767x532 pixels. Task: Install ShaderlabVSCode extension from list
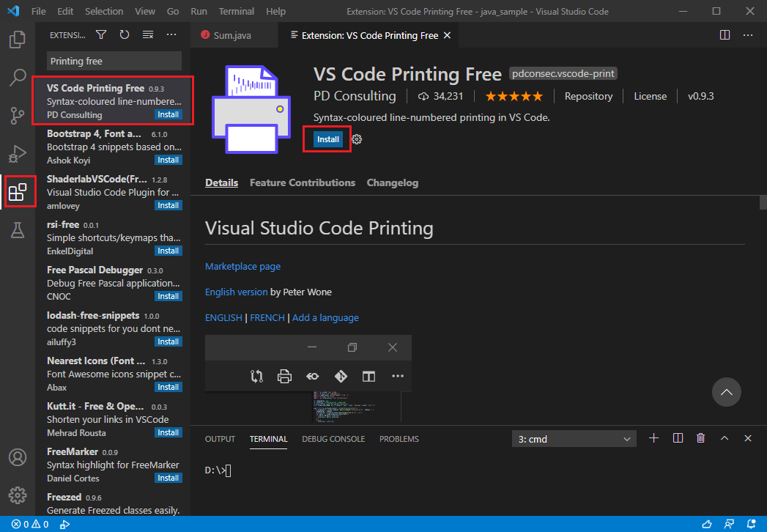coord(168,206)
